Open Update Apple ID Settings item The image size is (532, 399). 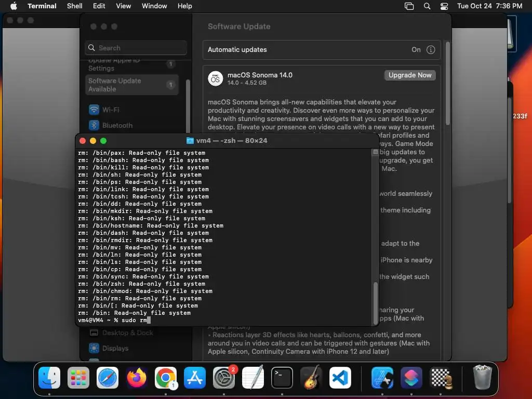click(x=132, y=64)
